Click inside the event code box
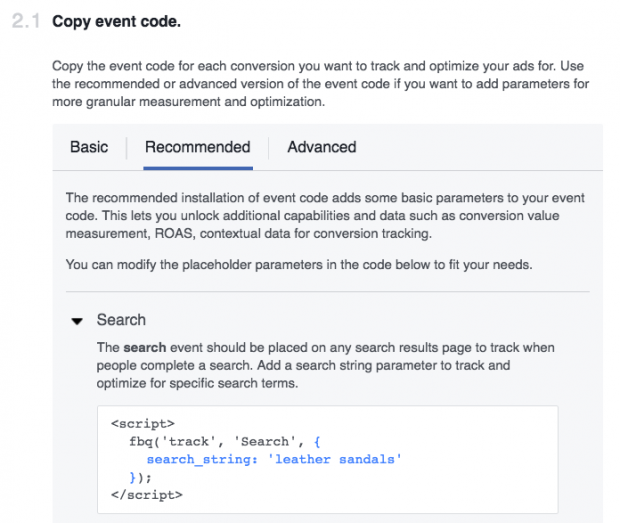 (328, 459)
